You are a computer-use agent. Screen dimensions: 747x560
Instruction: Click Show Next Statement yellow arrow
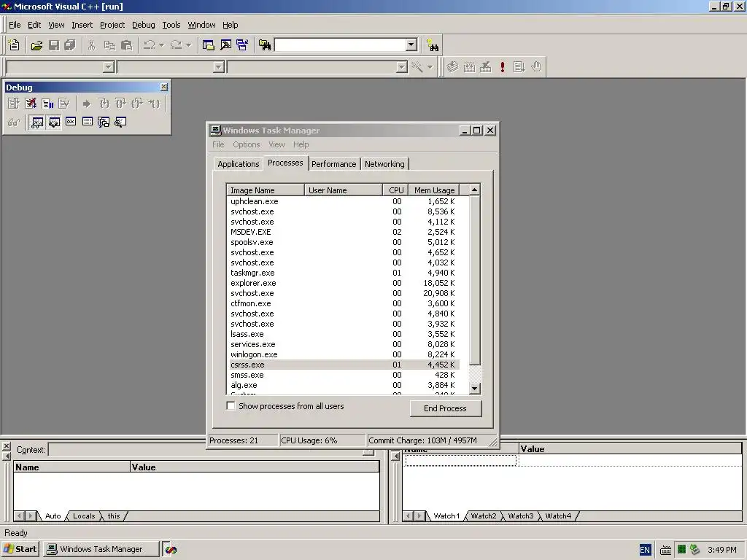86,104
